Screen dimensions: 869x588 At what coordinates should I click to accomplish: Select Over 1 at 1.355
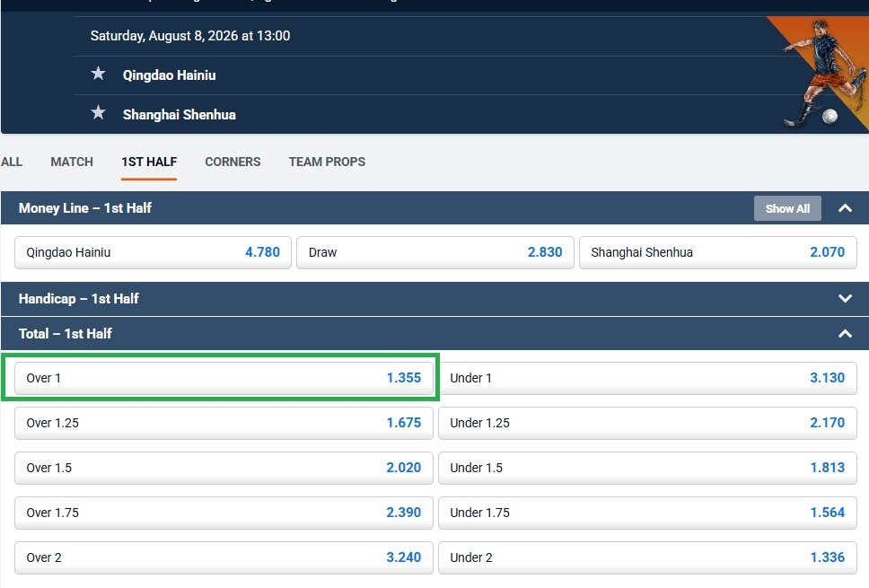pyautogui.click(x=224, y=379)
